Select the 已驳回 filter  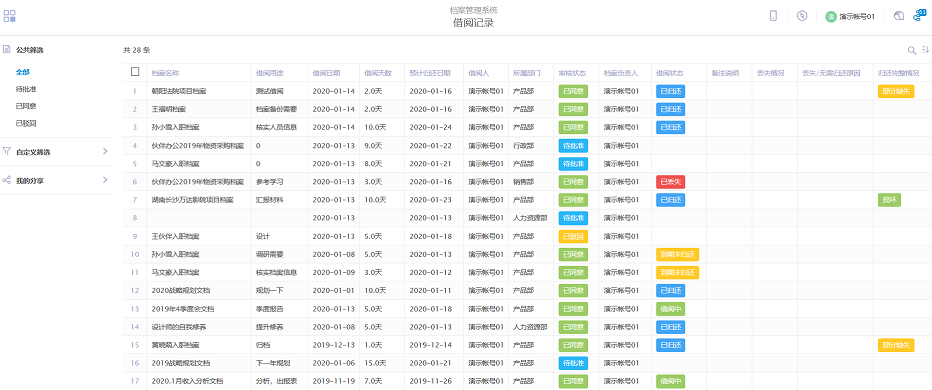(x=26, y=124)
